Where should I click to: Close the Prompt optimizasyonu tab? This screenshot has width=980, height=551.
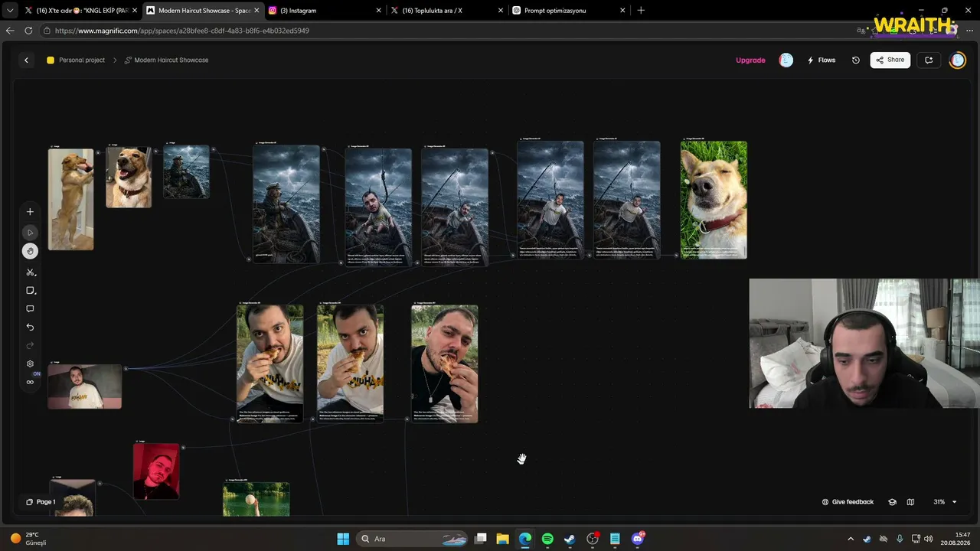pos(622,11)
